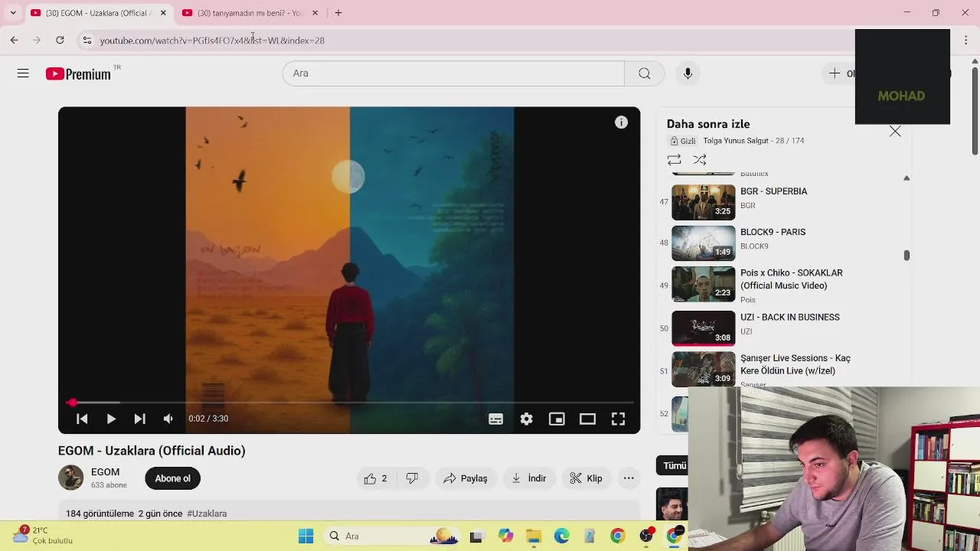Download the video with İndir
This screenshot has height=551, width=980.
529,478
